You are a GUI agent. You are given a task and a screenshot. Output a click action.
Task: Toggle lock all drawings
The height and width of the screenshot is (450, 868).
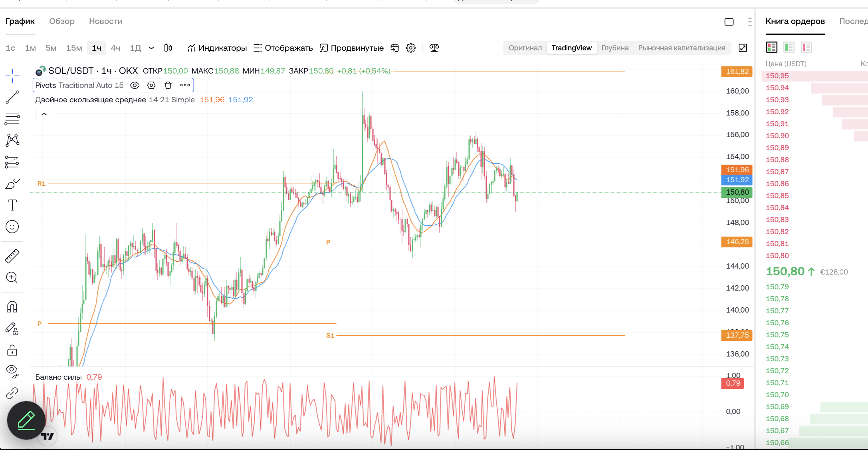click(12, 350)
